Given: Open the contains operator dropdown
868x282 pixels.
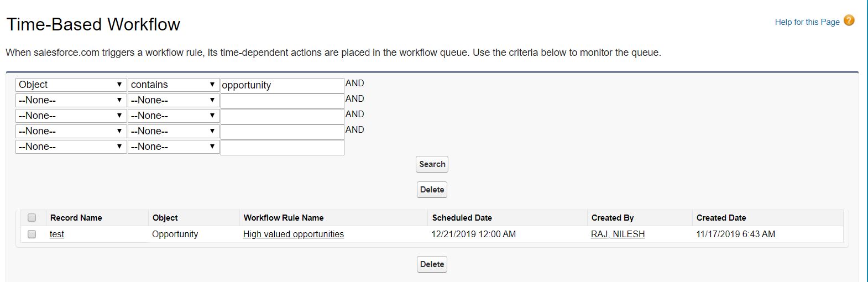Looking at the screenshot, I should 173,85.
